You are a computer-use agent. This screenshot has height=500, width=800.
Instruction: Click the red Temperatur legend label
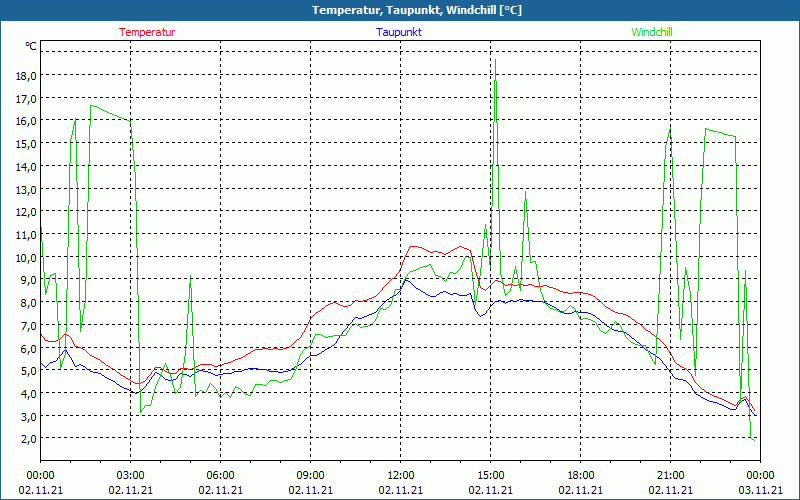(x=147, y=32)
